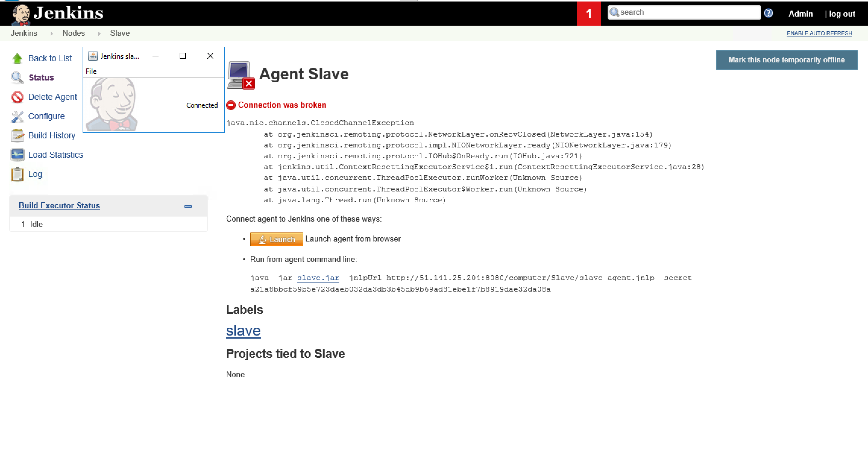868x461 pixels.
Task: Select the slave label link
Action: (243, 331)
